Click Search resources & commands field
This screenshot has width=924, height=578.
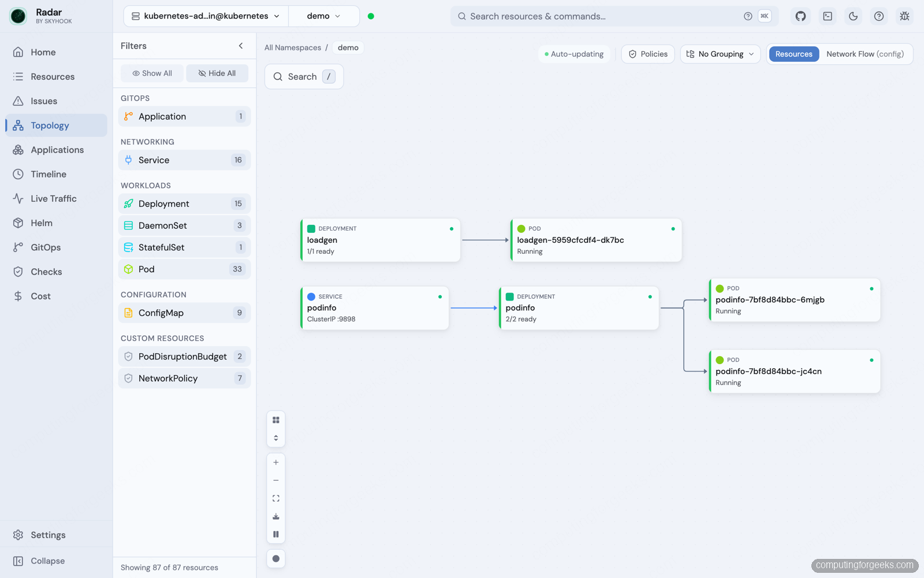point(614,16)
